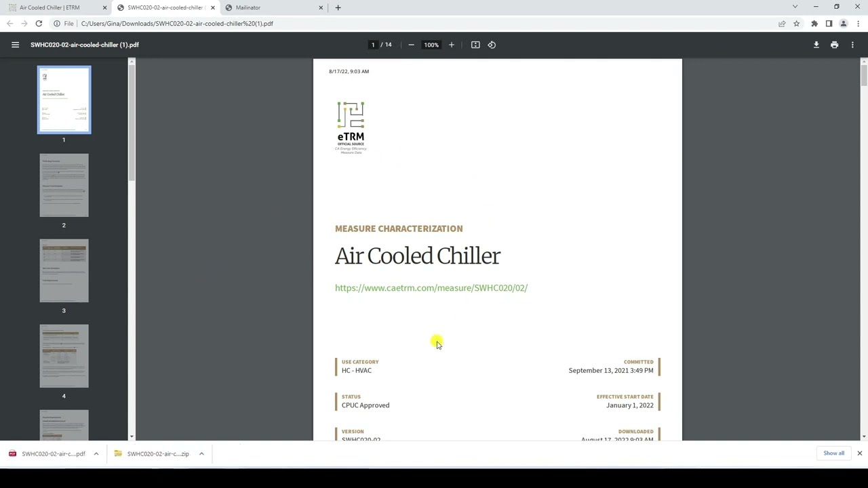The width and height of the screenshot is (868, 488).
Task: Close the Mailinator tab
Action: pyautogui.click(x=321, y=7)
